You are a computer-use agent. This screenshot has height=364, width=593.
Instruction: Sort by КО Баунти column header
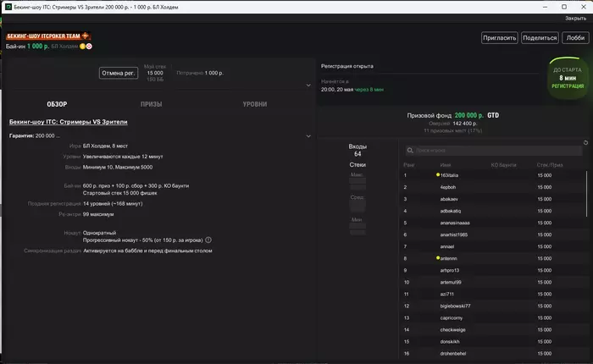tap(503, 165)
